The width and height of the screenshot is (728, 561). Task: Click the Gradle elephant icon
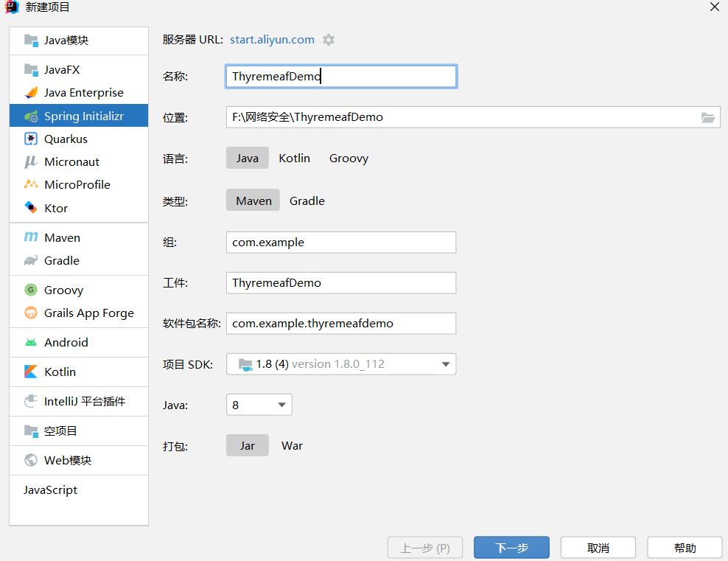coord(31,260)
